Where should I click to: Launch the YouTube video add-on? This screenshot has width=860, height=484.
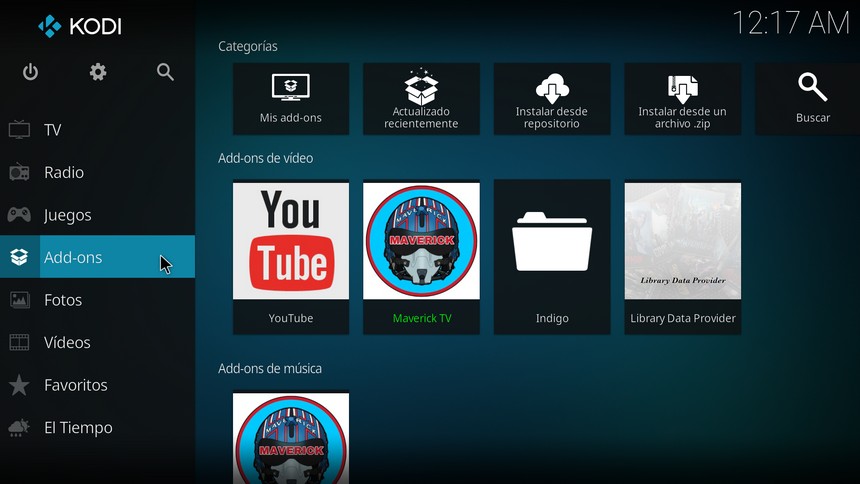pyautogui.click(x=291, y=257)
